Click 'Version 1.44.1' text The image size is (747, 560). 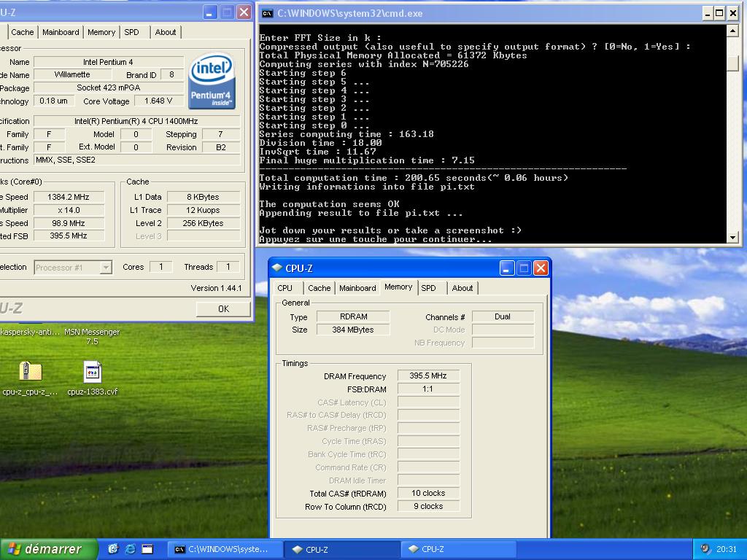(216, 288)
